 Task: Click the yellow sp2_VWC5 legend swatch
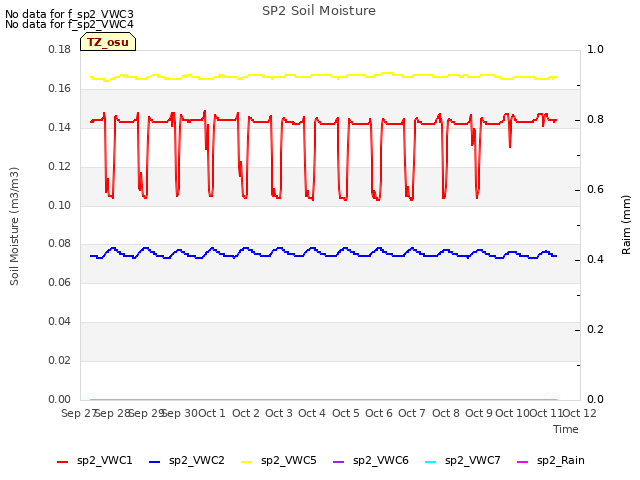pos(247,462)
